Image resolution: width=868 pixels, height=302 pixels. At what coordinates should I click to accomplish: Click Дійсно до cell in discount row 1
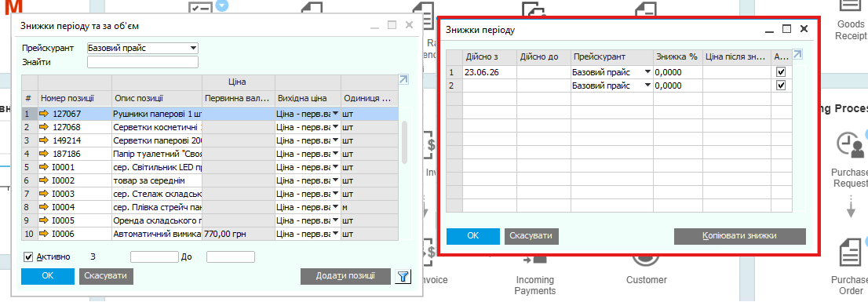pos(544,72)
